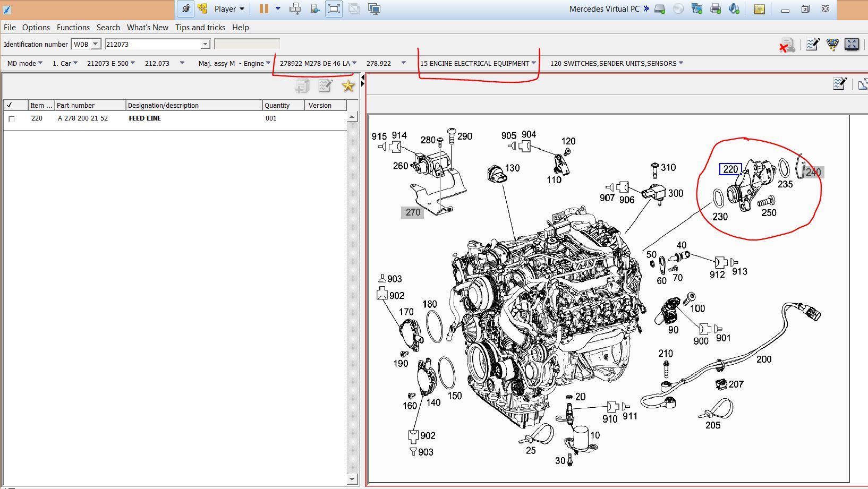
Task: Click the sound speaker icon in VM toolbar
Action: tap(734, 8)
